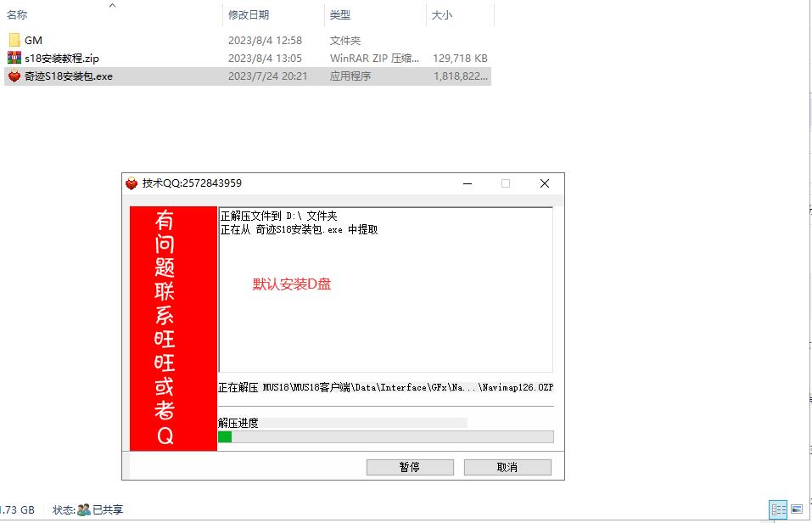Close the 技术QQ extraction dialog
The height and width of the screenshot is (523, 812).
(x=545, y=183)
